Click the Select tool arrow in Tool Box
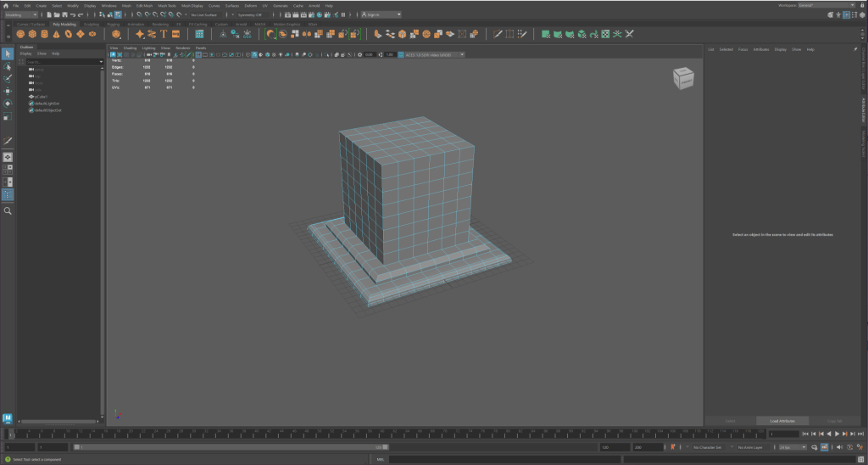The height and width of the screenshot is (465, 868). 8,54
